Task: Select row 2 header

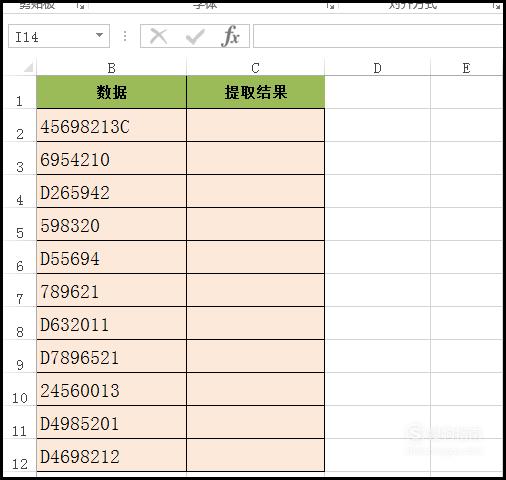Action: pyautogui.click(x=19, y=125)
